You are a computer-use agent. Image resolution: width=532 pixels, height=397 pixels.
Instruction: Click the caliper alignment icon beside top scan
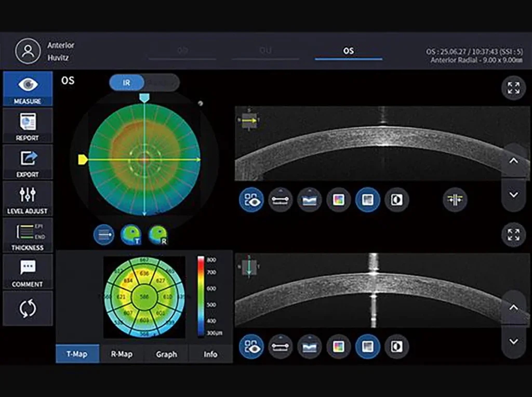click(455, 200)
